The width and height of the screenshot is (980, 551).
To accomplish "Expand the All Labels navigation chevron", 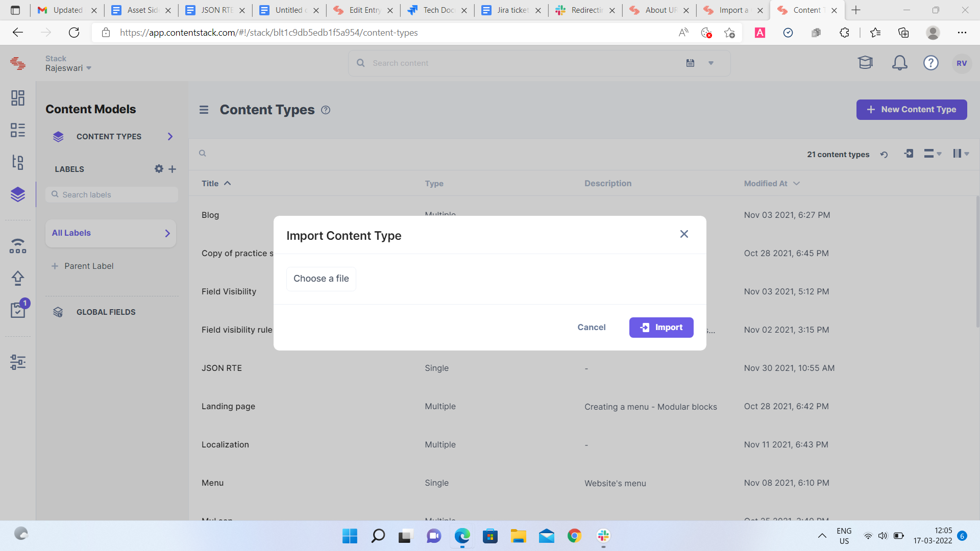I will click(167, 232).
